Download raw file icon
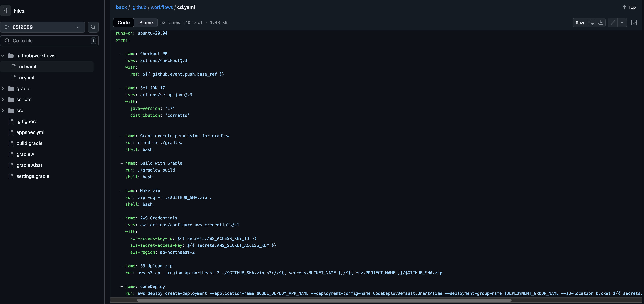644x304 pixels. pos(601,22)
